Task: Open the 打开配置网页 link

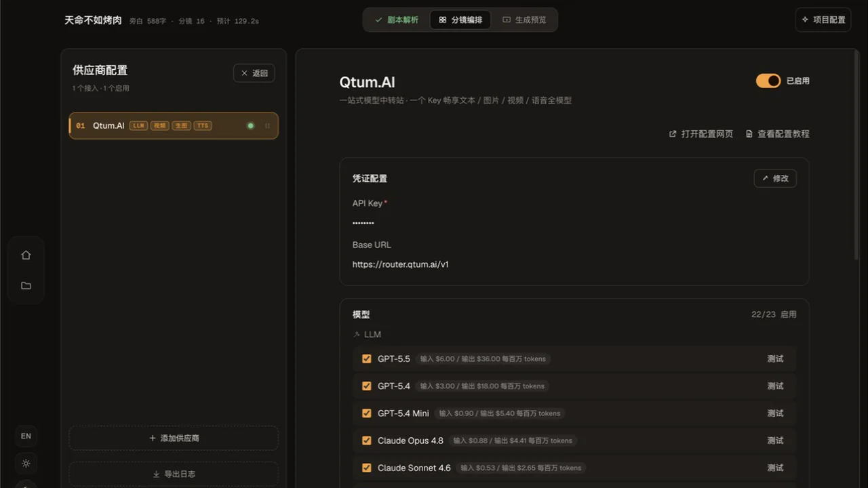Action: click(x=701, y=134)
